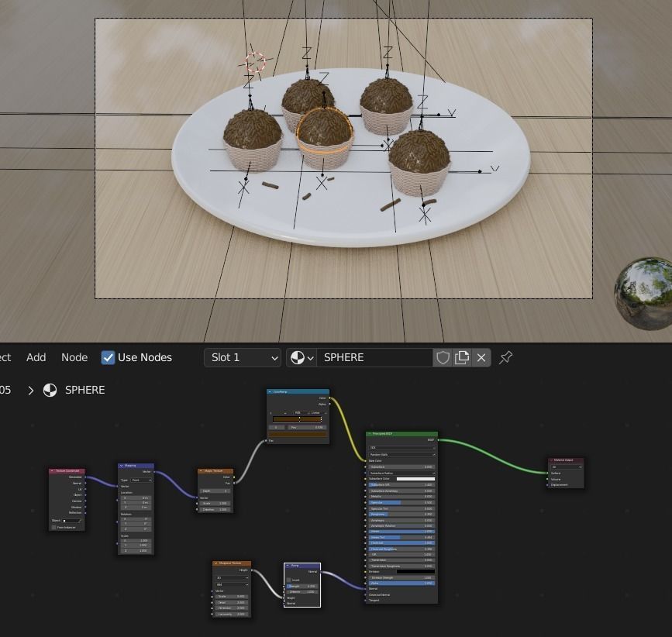Click the ColorRamp stop color swatch
The height and width of the screenshot is (637, 672).
click(298, 435)
